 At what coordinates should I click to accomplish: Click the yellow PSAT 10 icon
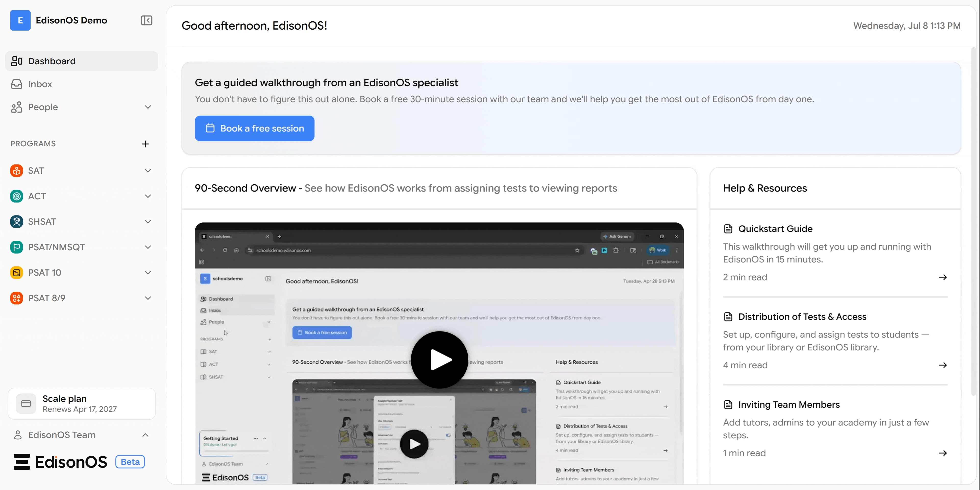(16, 273)
